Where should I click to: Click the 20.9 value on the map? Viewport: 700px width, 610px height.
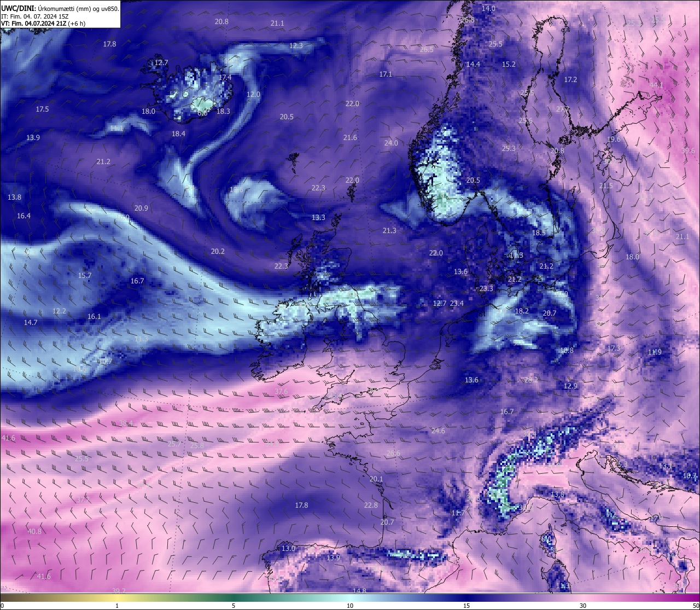[141, 208]
